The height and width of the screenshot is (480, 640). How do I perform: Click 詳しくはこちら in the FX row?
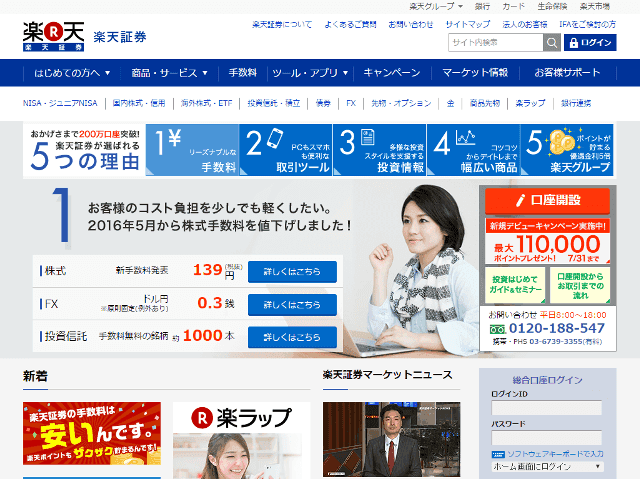[292, 304]
